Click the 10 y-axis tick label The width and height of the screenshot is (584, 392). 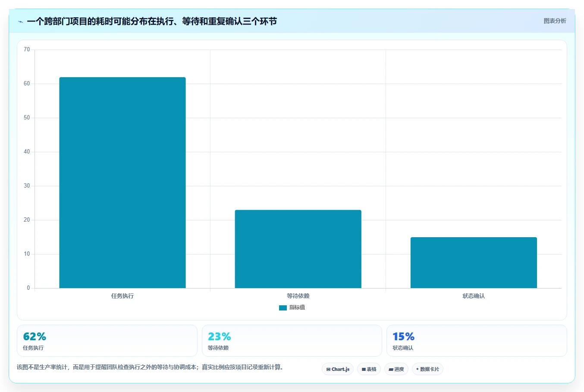point(27,254)
